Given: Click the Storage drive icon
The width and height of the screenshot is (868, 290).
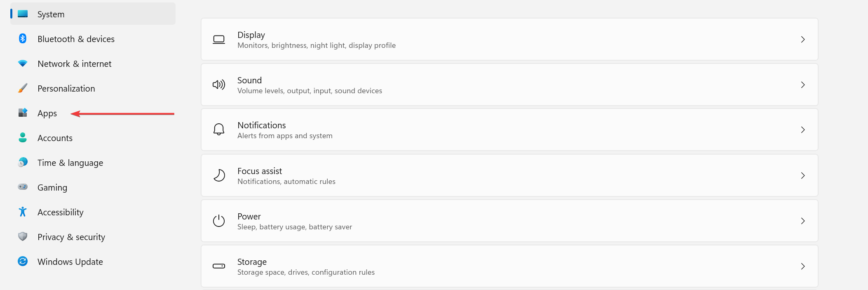Looking at the screenshot, I should click(x=219, y=266).
